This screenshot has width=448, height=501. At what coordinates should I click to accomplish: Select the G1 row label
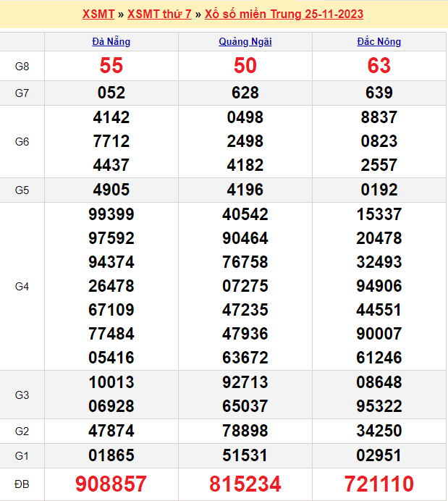pos(22,455)
